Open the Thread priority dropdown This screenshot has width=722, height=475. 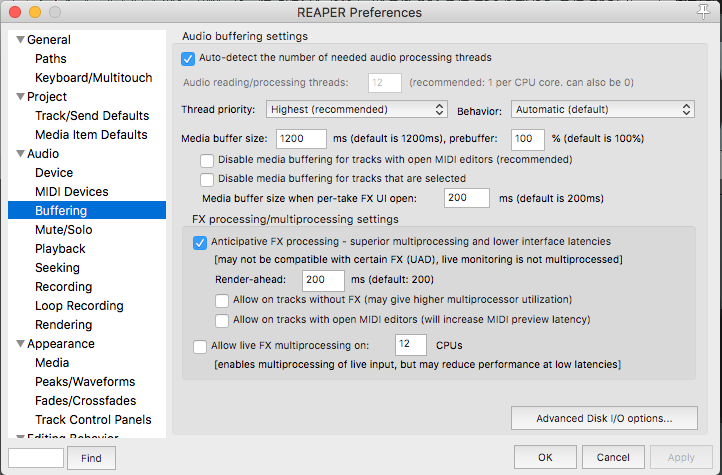pyautogui.click(x=357, y=110)
